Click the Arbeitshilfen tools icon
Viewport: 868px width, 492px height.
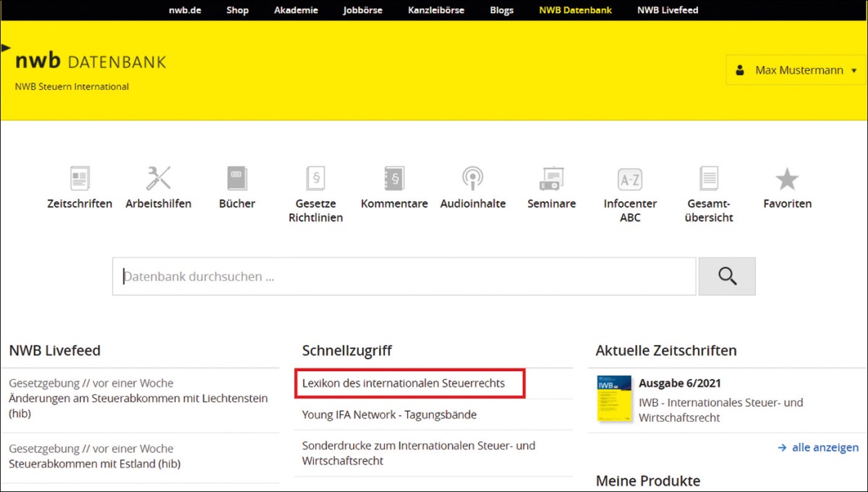click(158, 178)
